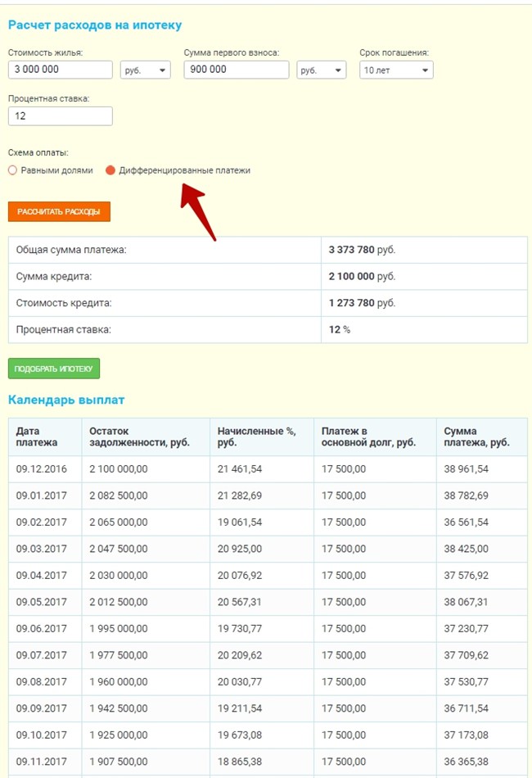Image resolution: width=532 pixels, height=778 pixels.
Task: Open currency dropdown next to down payment
Action: 321,70
